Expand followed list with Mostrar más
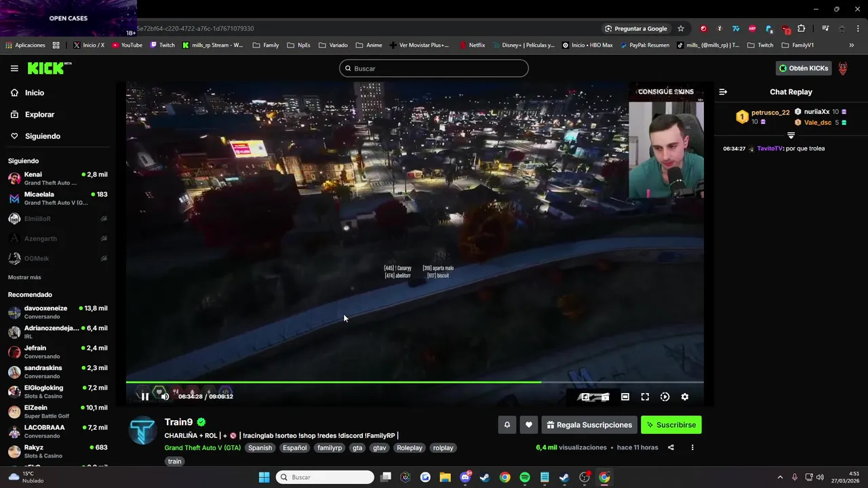868x488 pixels. click(24, 277)
